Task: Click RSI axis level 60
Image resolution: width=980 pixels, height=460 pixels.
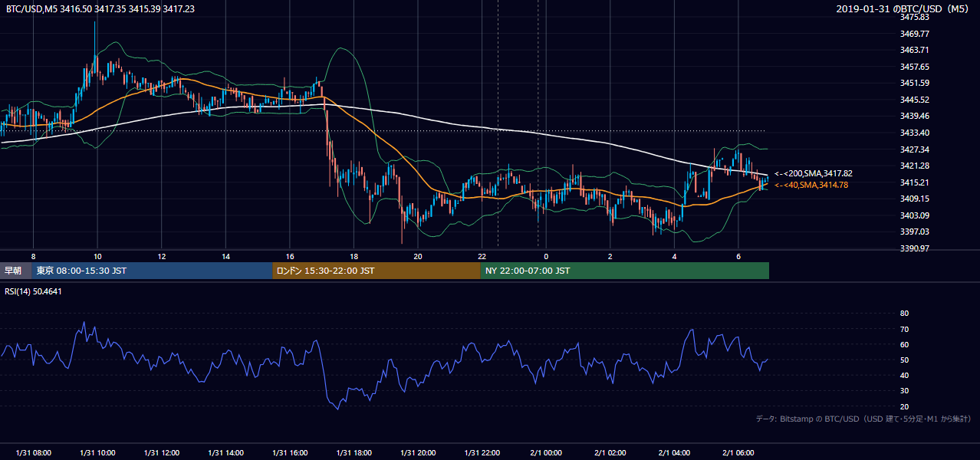Action: (x=904, y=344)
